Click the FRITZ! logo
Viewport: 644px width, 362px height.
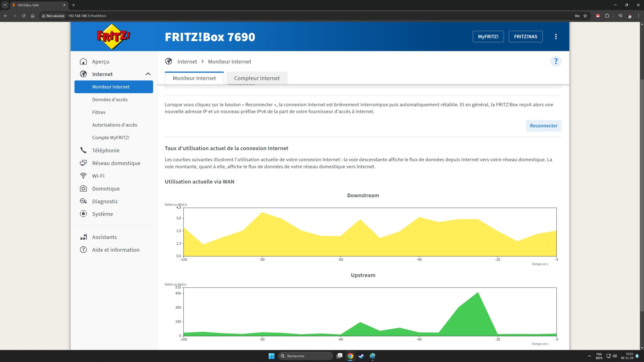[x=113, y=36]
